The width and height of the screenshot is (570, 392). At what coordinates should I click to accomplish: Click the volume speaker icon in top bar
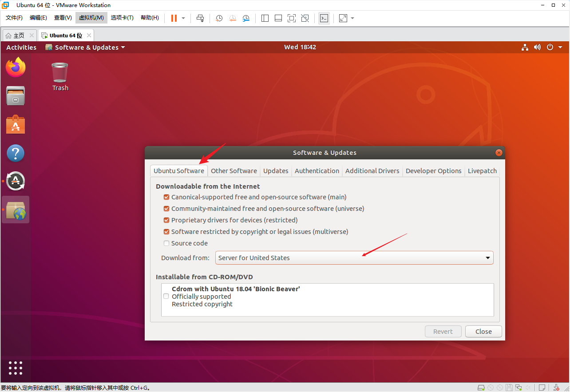537,47
